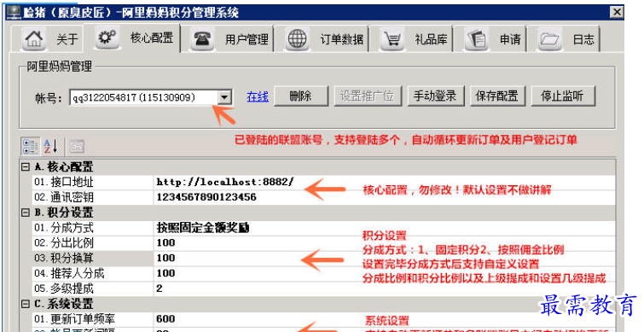Image resolution: width=644 pixels, height=332 pixels.
Task: Click the home icon for 关于 tab
Action: tap(33, 39)
